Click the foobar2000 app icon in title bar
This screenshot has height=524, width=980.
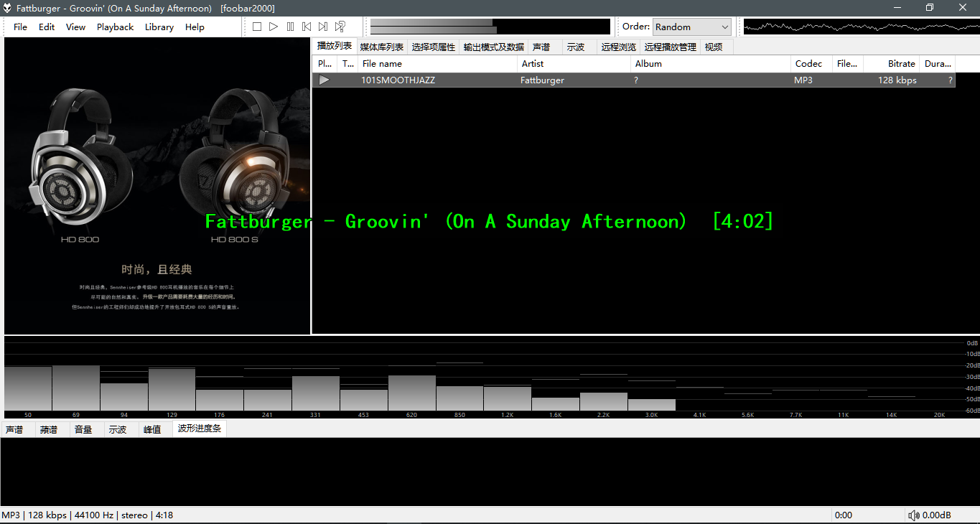tap(9, 9)
